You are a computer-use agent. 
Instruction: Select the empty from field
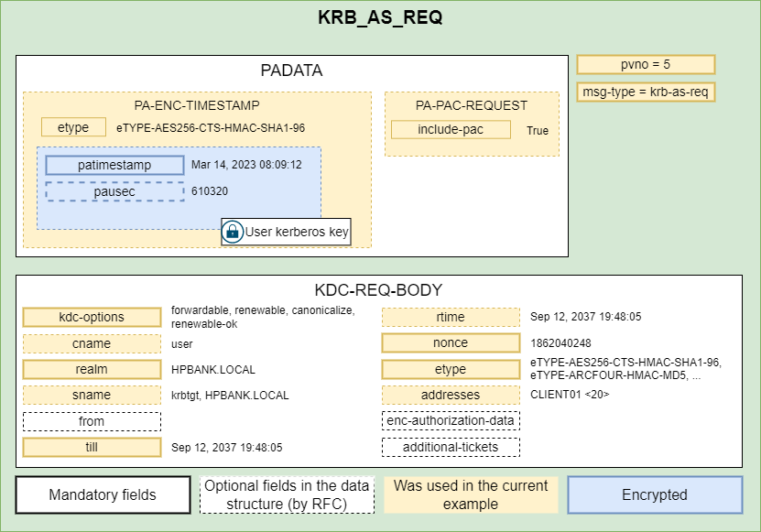pos(92,421)
